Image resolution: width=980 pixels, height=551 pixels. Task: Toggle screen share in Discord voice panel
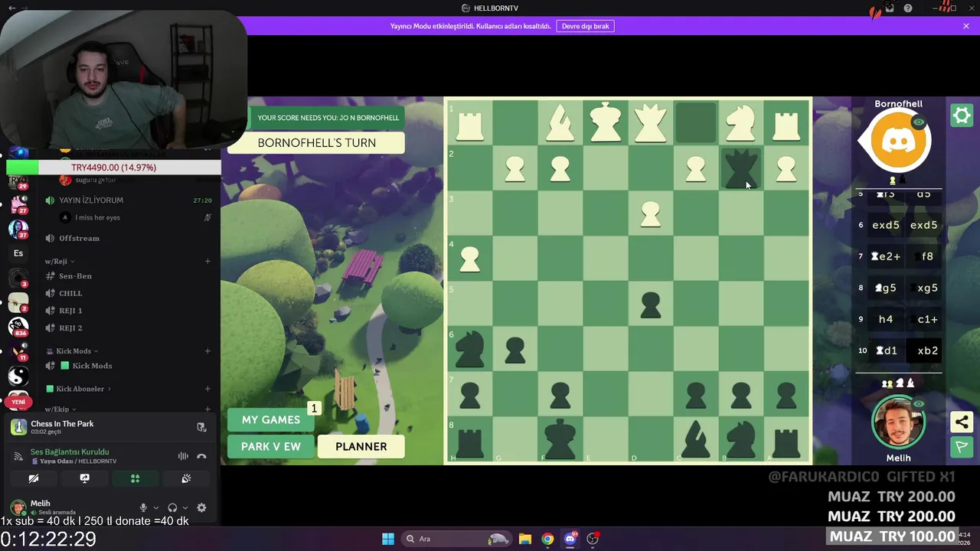[84, 478]
